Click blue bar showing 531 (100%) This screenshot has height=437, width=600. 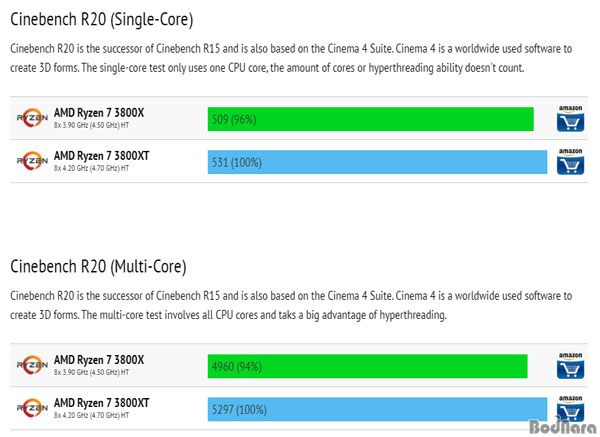[x=377, y=162]
